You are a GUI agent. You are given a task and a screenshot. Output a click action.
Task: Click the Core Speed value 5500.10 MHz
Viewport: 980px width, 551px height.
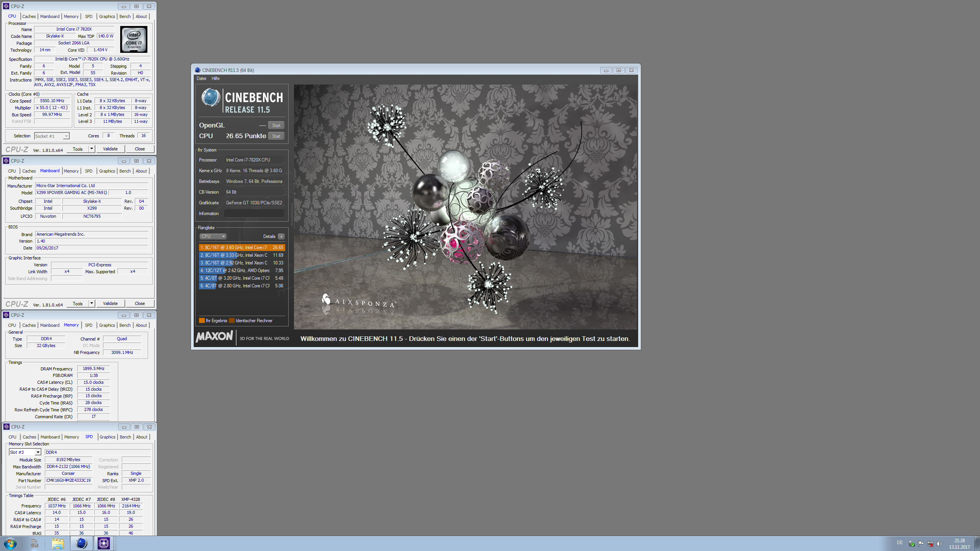52,101
